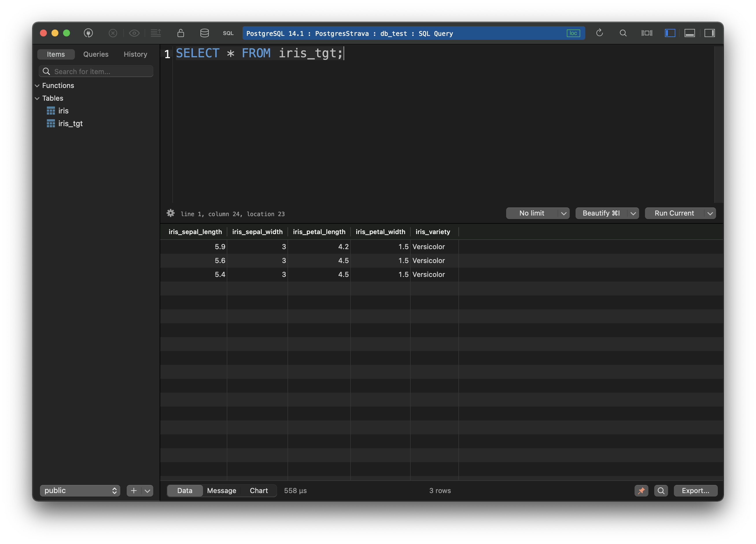756x544 pixels.
Task: Toggle the right panel visibility button
Action: (x=710, y=33)
